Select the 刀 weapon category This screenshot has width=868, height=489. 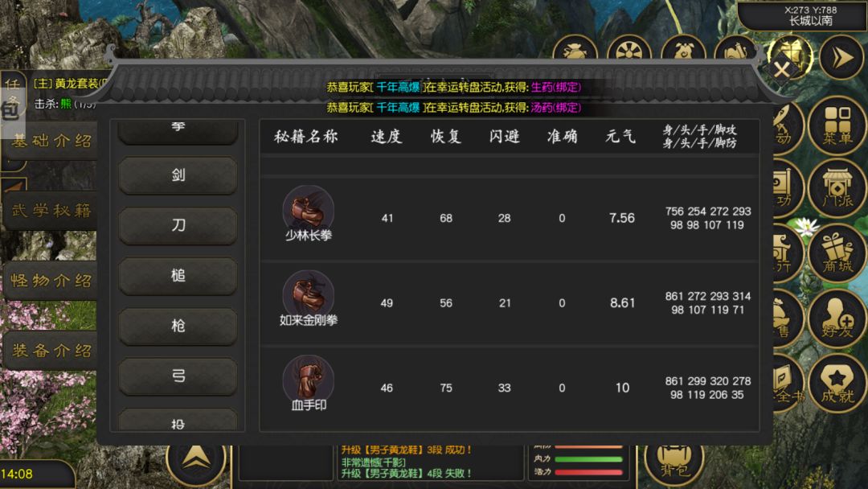coord(178,225)
